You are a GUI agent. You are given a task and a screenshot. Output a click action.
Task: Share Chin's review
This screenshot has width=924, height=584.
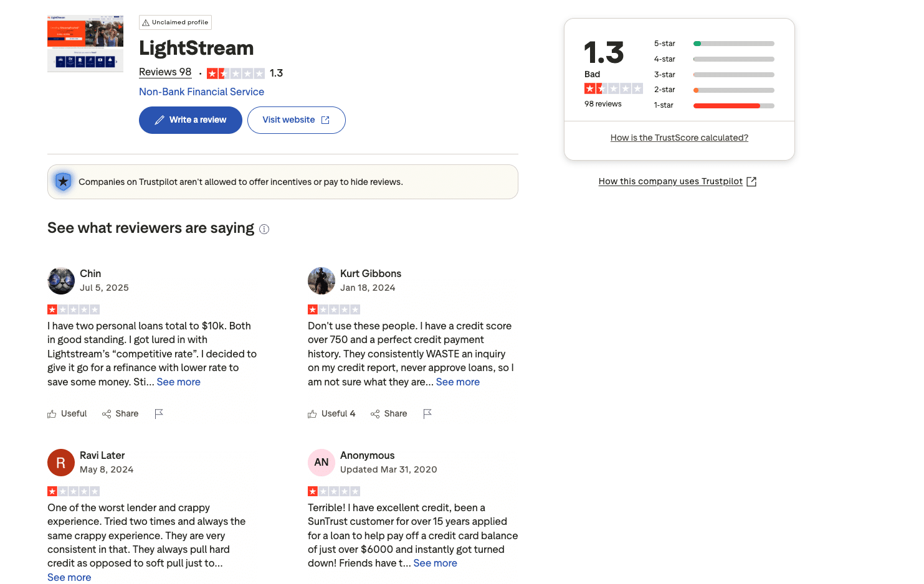(x=120, y=413)
